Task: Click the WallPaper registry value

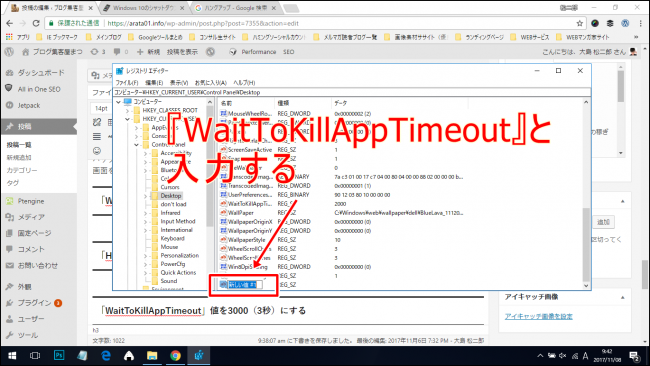Action: tap(241, 213)
